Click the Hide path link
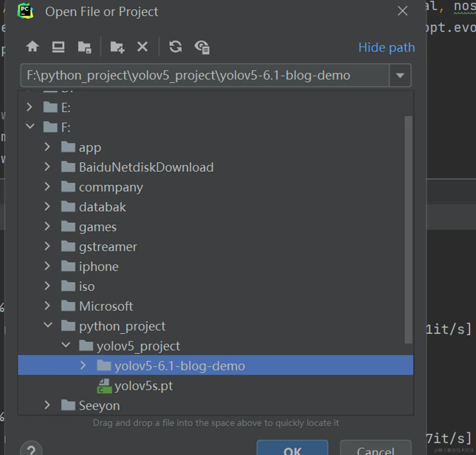 [x=386, y=47]
